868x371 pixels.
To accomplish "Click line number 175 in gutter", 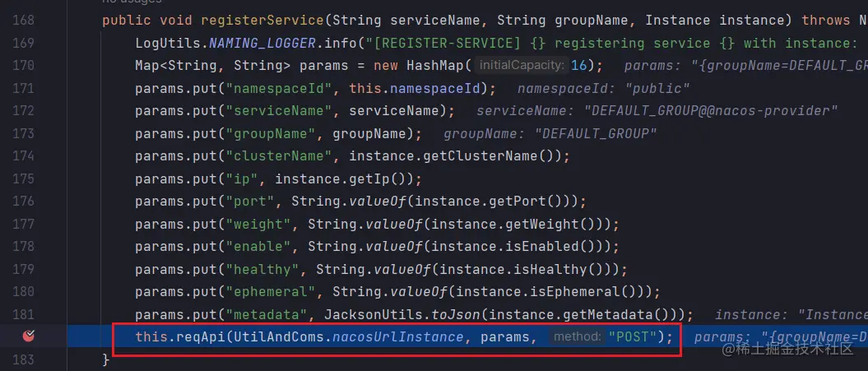I will 23,179.
